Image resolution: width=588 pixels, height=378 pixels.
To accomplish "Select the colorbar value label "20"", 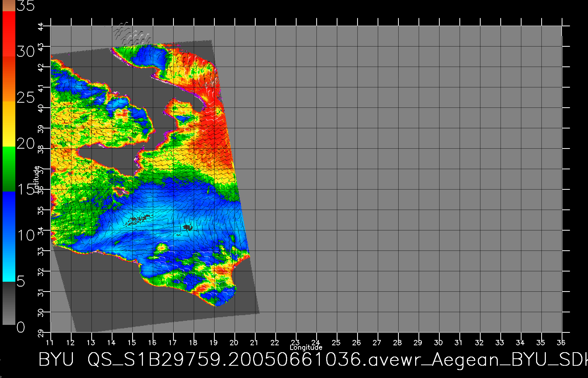I will [x=26, y=144].
